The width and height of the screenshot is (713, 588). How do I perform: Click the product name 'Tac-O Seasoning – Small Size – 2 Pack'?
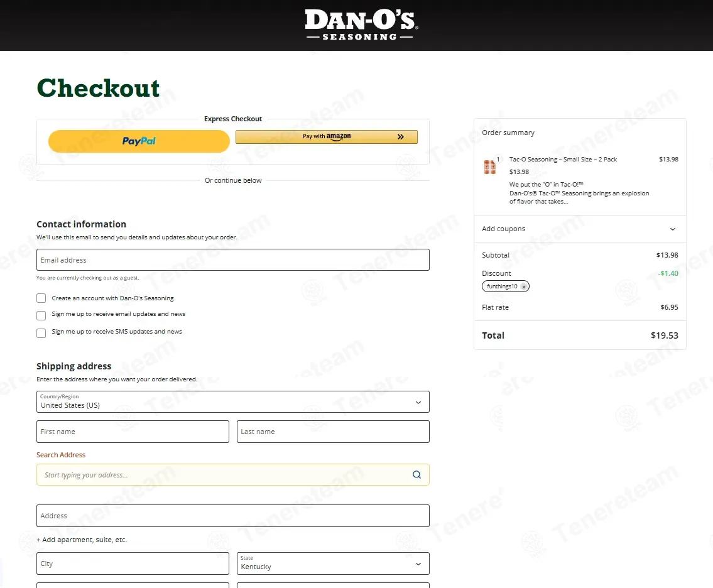point(563,159)
